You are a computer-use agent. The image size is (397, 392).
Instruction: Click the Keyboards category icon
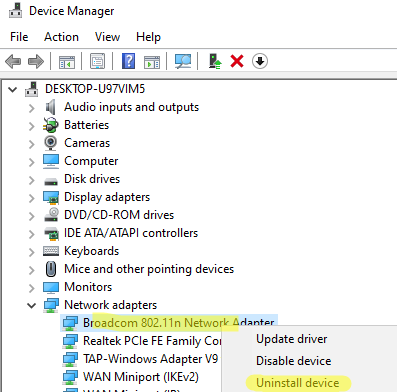point(51,251)
